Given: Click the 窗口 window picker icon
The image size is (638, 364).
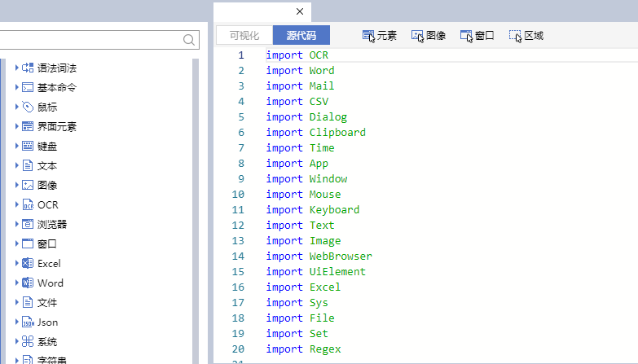Looking at the screenshot, I should point(466,36).
